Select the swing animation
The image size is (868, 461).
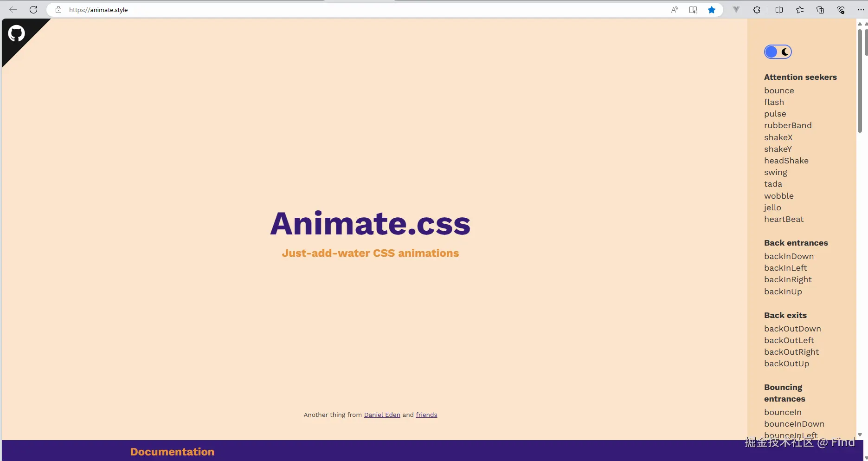[x=776, y=172]
